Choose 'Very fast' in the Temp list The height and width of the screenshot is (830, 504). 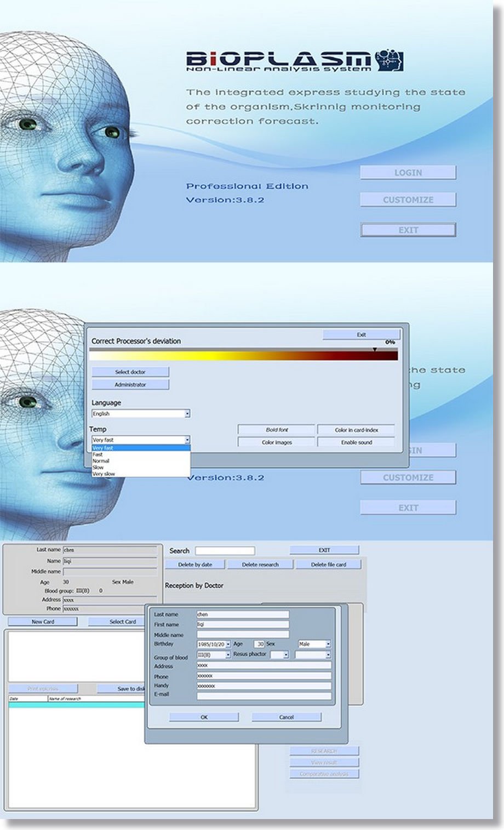141,448
